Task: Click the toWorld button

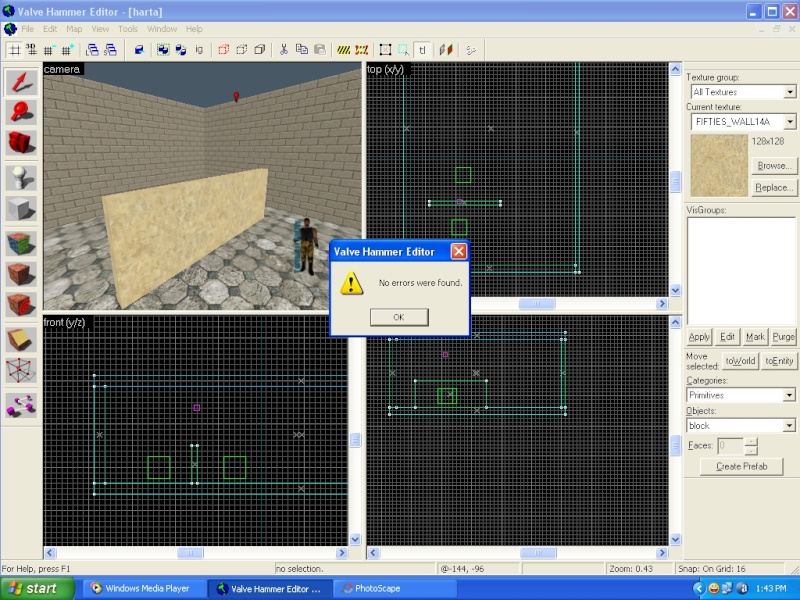Action: 740,361
